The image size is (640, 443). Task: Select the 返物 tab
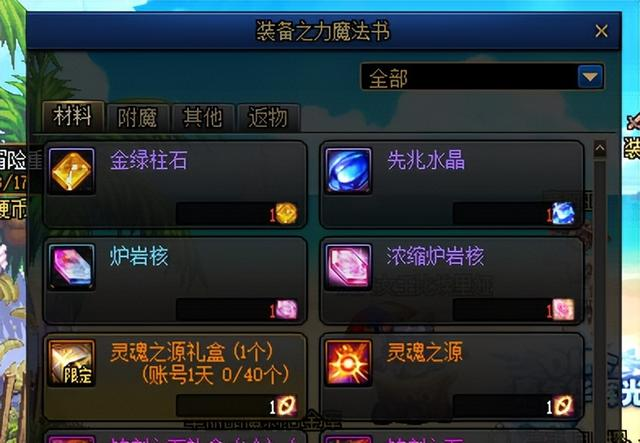click(269, 118)
